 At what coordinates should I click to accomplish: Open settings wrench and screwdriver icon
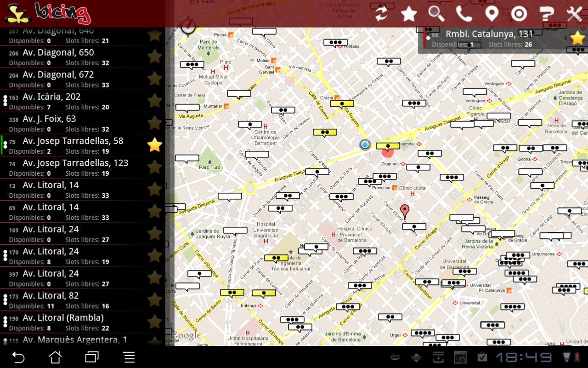tap(574, 13)
